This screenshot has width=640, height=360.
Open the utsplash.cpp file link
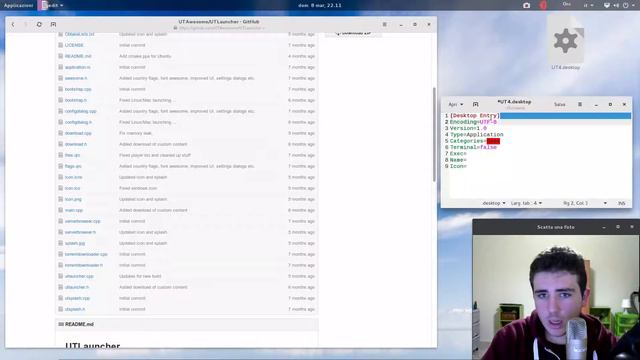[x=77, y=299]
